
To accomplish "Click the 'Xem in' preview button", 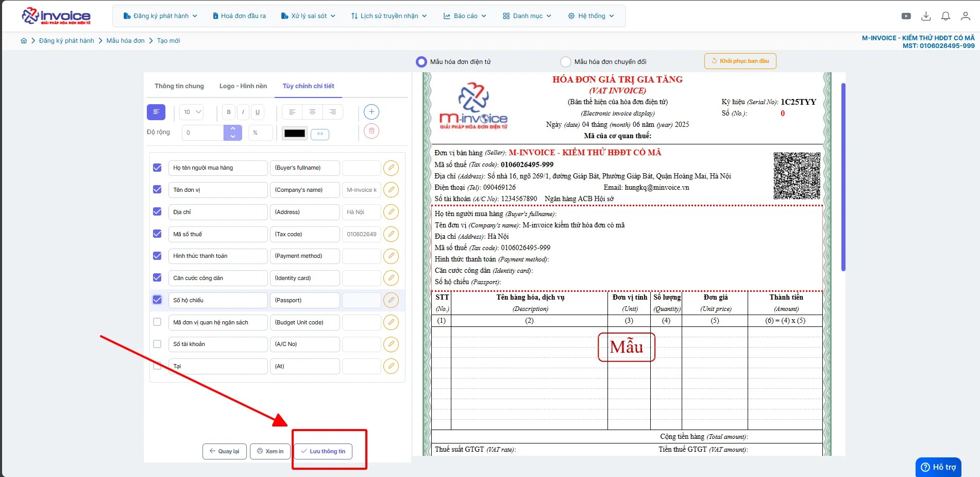I will 271,451.
